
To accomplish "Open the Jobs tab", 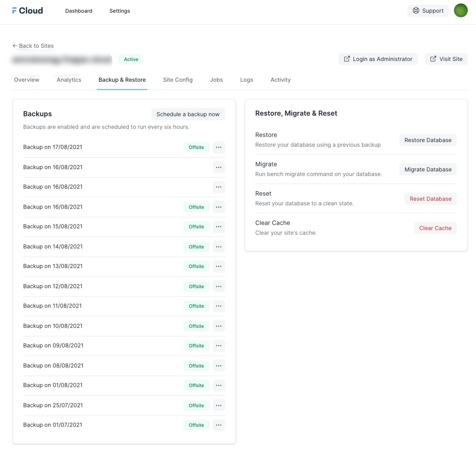I will (x=216, y=80).
